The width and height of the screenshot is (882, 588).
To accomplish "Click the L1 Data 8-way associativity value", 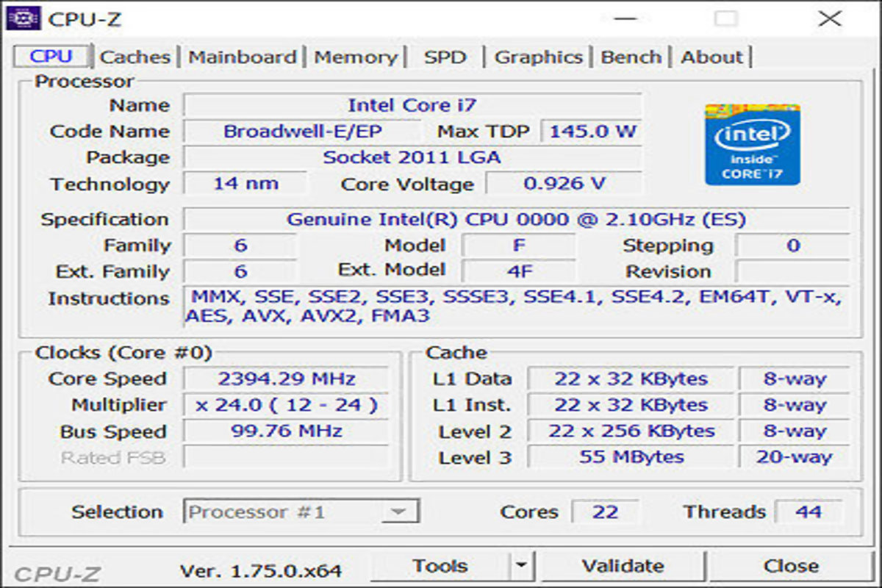I will 794,379.
